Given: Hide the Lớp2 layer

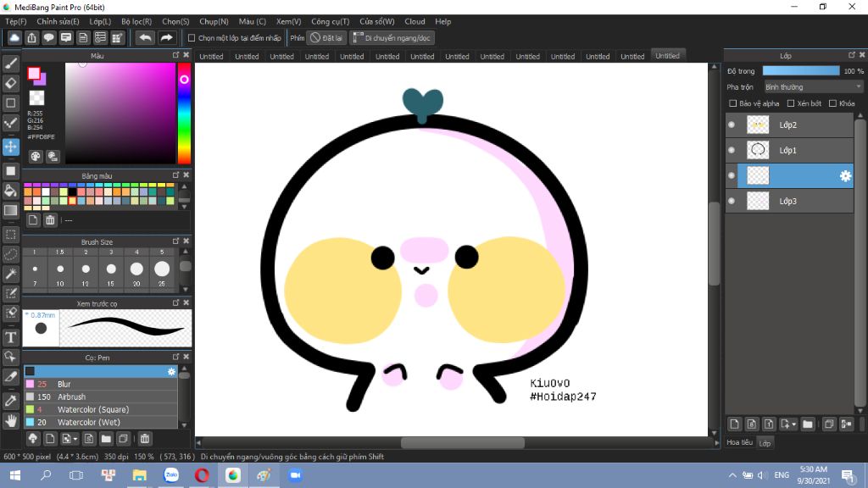Looking at the screenshot, I should [732, 125].
